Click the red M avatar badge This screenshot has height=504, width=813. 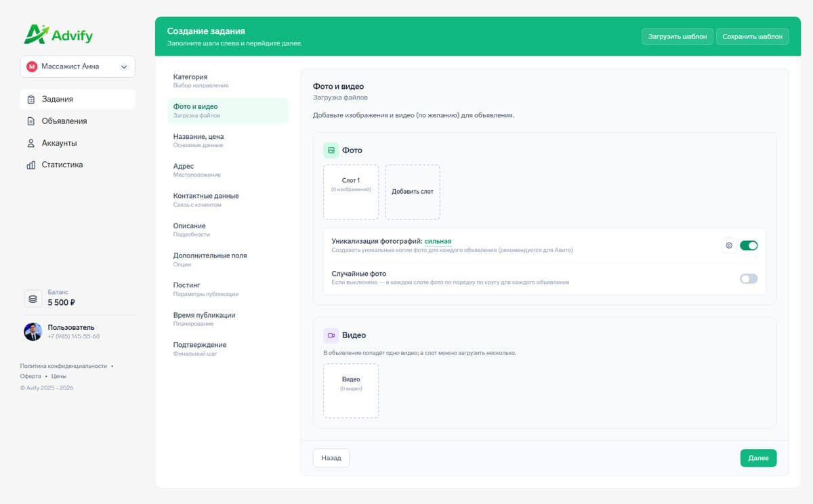(31, 66)
